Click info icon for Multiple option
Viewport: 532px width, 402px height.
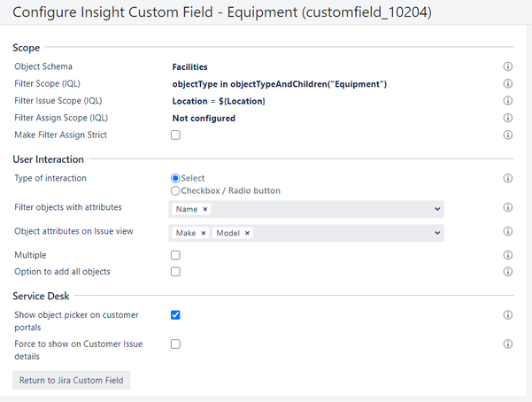508,255
